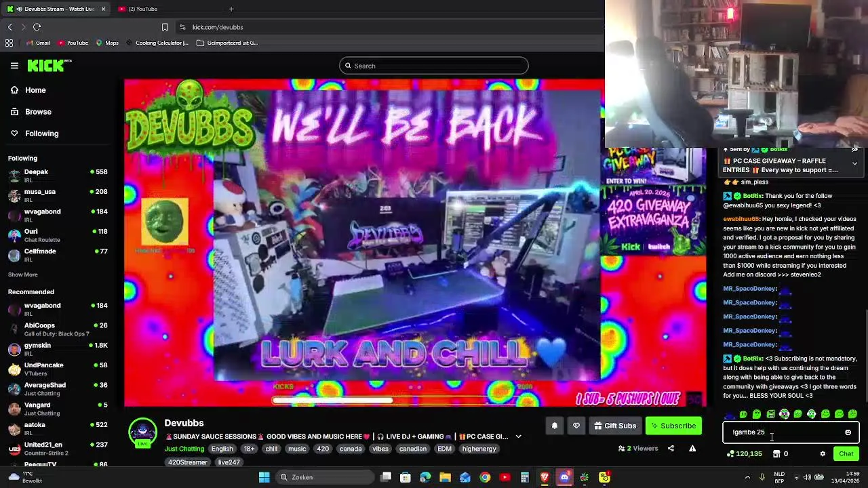
Task: Open site settings icon in the address bar
Action: (x=182, y=27)
